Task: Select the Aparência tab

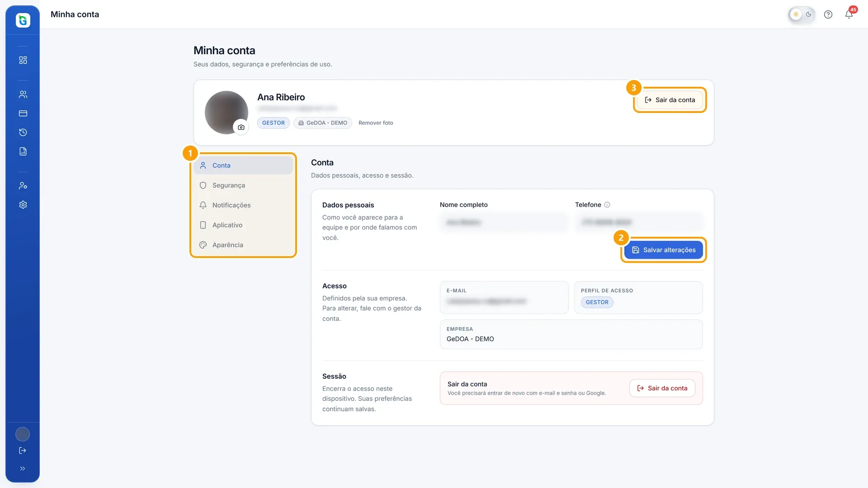Action: pyautogui.click(x=243, y=245)
